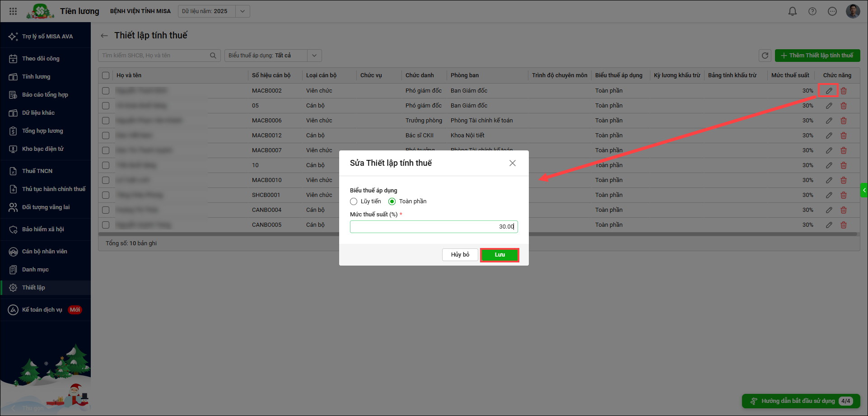This screenshot has width=868, height=416.
Task: Expand the Dữ liệu năm 2025 dropdown
Action: click(243, 11)
